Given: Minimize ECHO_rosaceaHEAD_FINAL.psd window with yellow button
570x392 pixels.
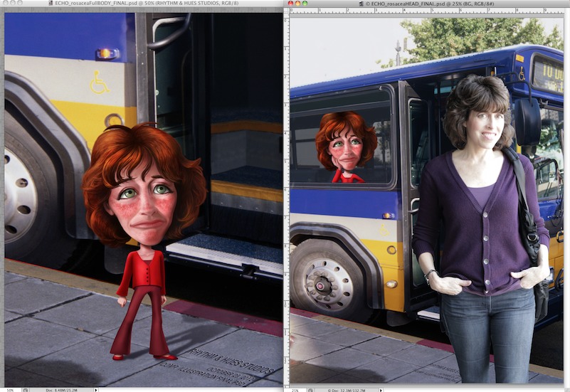Looking at the screenshot, I should 297,4.
